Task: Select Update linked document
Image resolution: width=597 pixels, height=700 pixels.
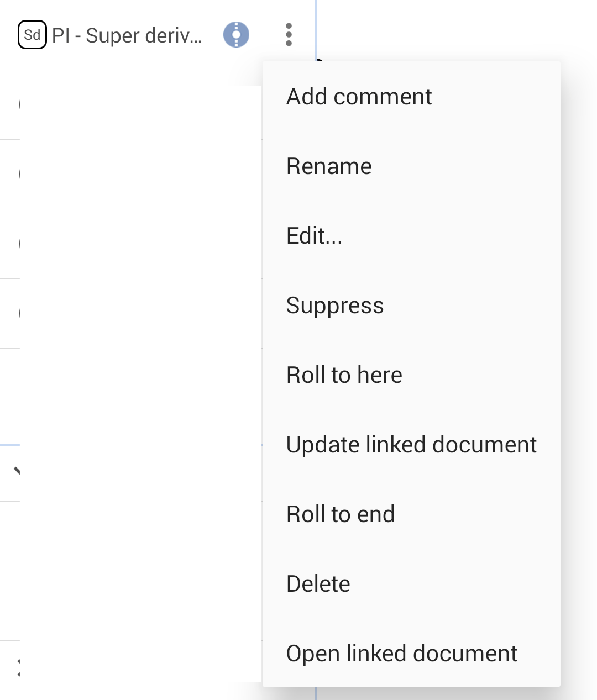Action: click(x=411, y=445)
